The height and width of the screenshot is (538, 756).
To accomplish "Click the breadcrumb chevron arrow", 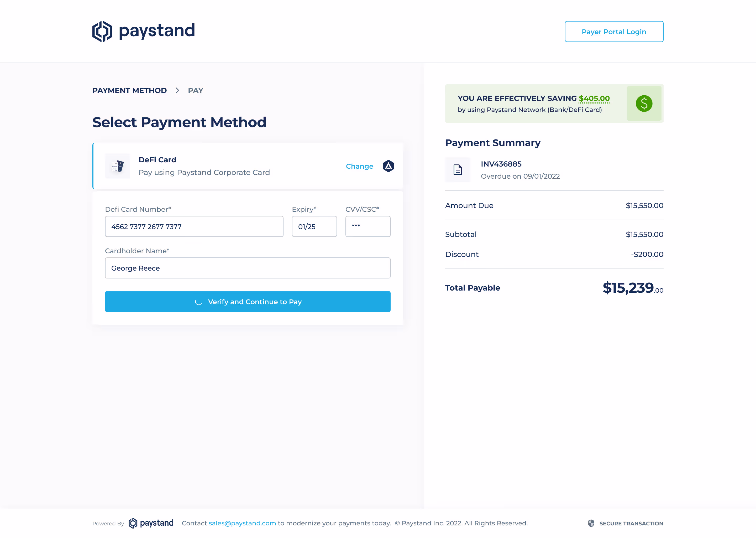I will point(177,90).
